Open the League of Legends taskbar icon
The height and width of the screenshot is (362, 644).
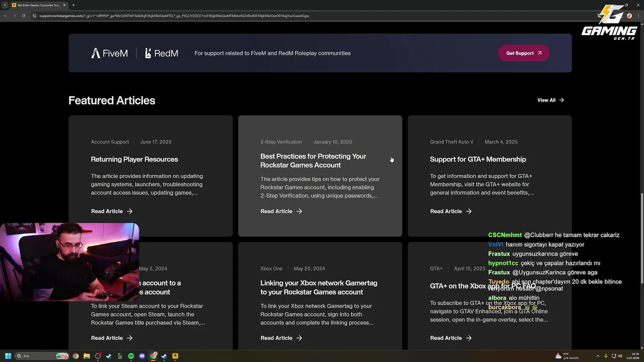click(120, 356)
